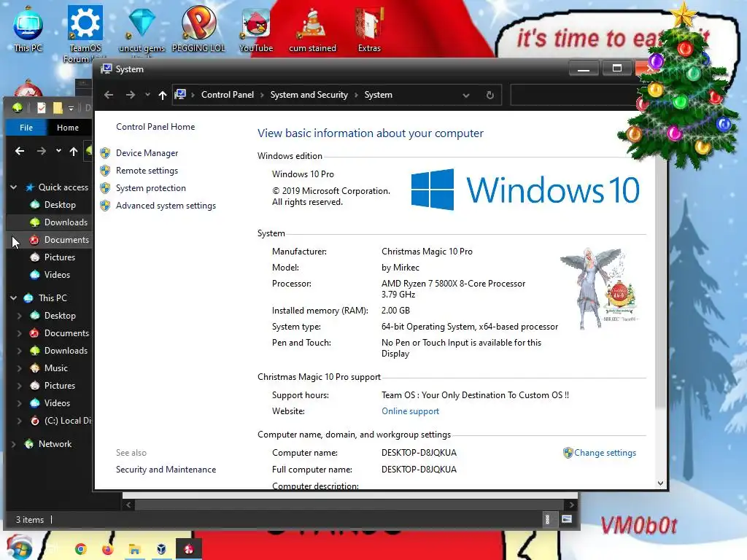The width and height of the screenshot is (747, 560).
Task: Select Desktop under Quick access
Action: point(60,205)
